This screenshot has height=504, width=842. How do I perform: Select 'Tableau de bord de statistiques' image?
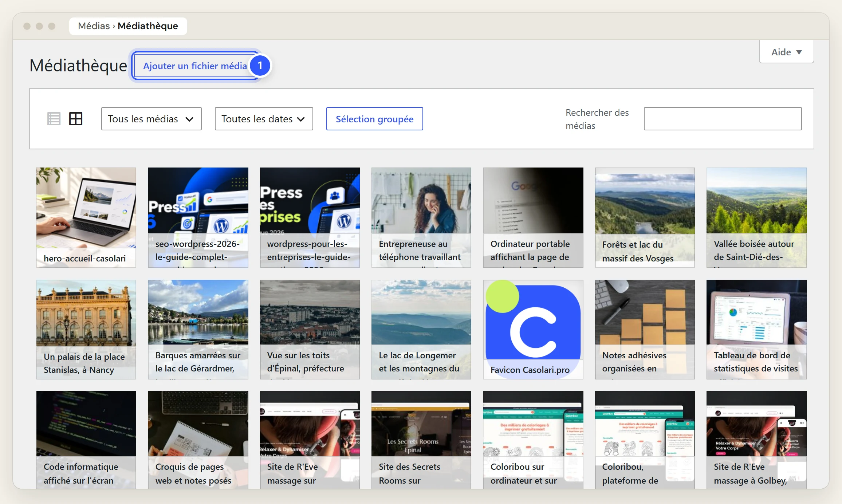coord(757,330)
